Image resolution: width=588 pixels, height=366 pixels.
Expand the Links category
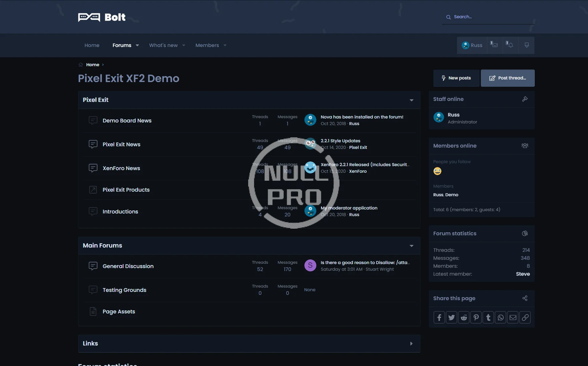(411, 343)
